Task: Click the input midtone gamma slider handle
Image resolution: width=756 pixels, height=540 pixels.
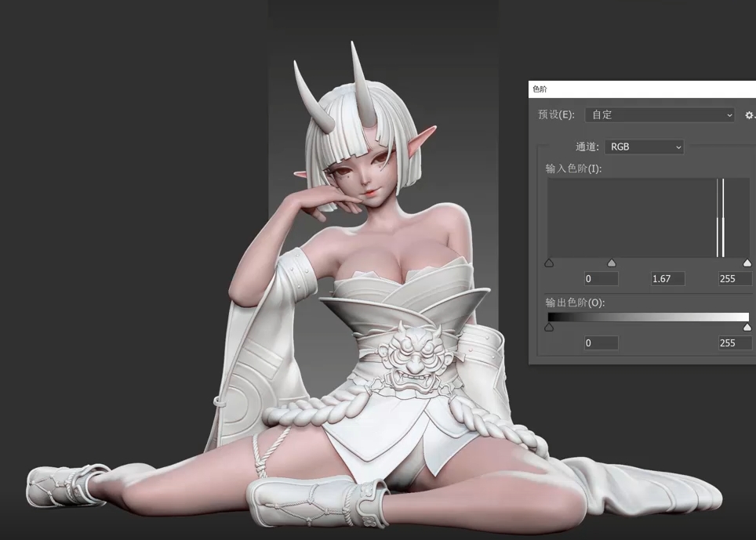Action: 612,263
